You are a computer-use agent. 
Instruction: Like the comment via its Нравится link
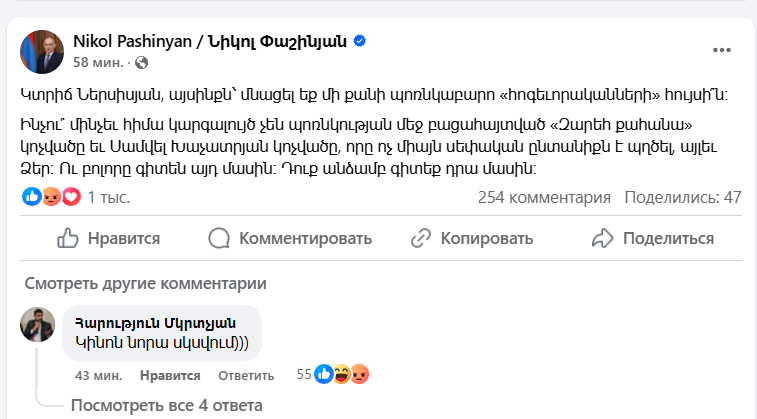coord(170,375)
